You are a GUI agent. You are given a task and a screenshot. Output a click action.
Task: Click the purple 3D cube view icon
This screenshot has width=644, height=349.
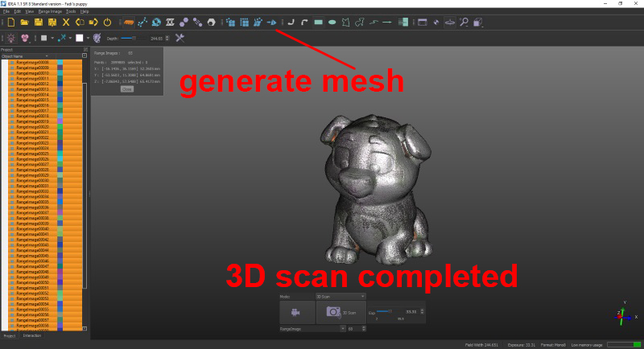tap(477, 23)
